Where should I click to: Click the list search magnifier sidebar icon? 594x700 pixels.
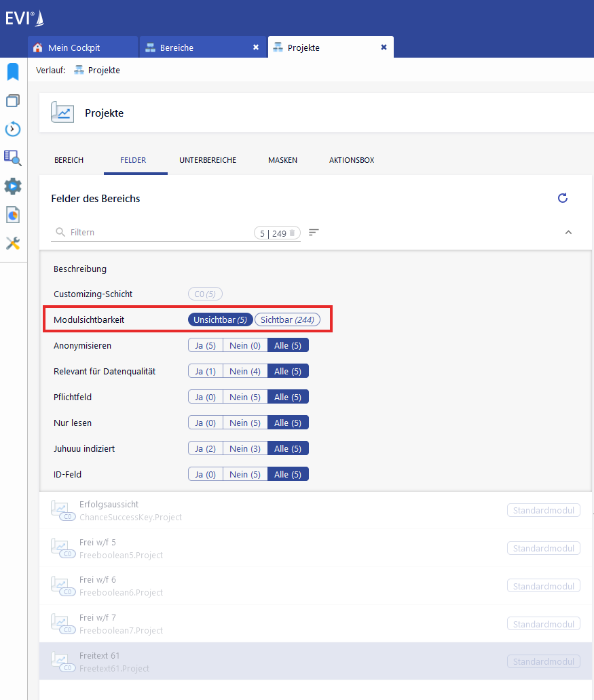click(x=13, y=157)
